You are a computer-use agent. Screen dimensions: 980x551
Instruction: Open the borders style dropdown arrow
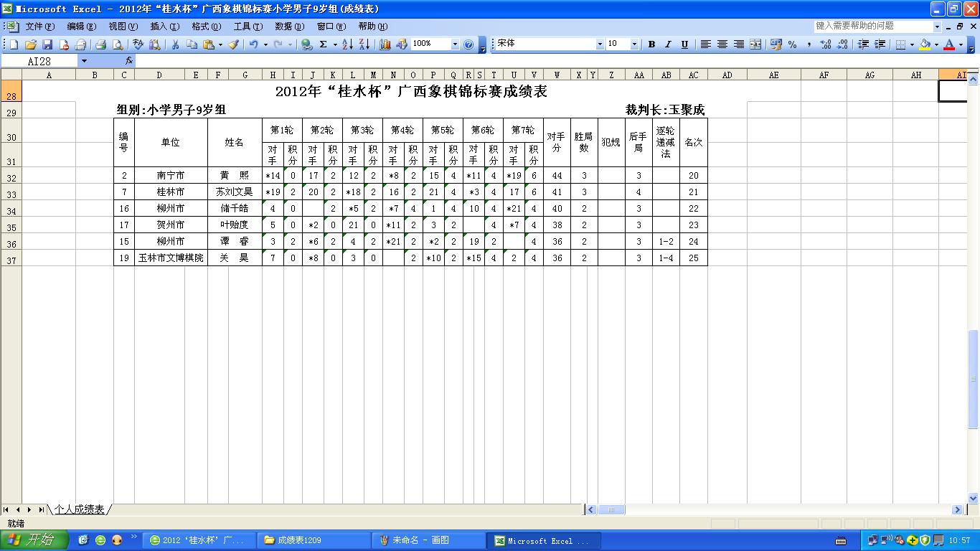912,44
